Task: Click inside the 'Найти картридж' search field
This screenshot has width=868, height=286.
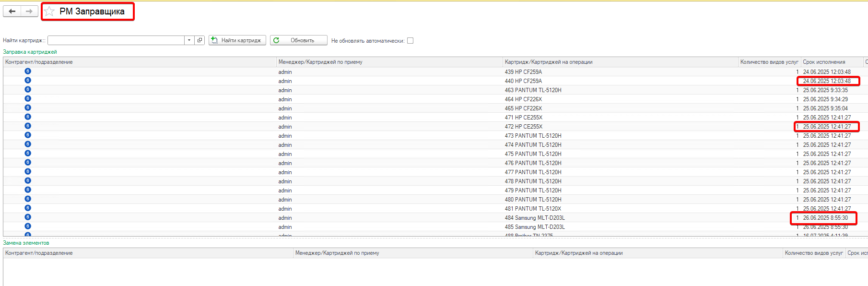Action: click(116, 40)
